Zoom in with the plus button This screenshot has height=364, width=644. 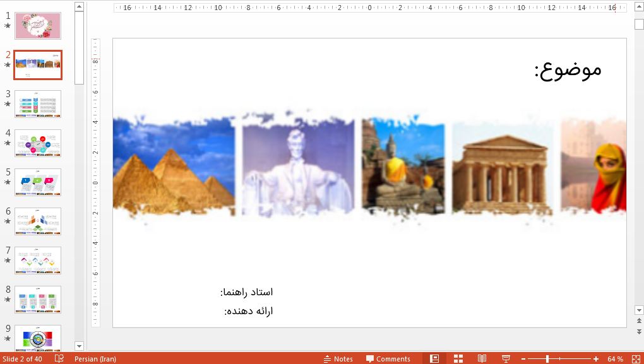(594, 358)
